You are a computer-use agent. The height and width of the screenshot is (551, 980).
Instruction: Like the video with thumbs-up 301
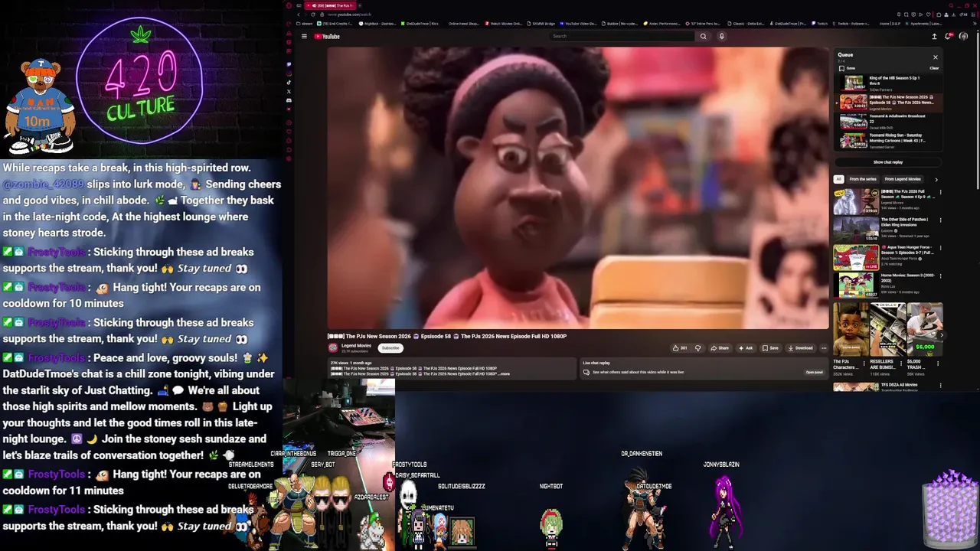pyautogui.click(x=679, y=348)
